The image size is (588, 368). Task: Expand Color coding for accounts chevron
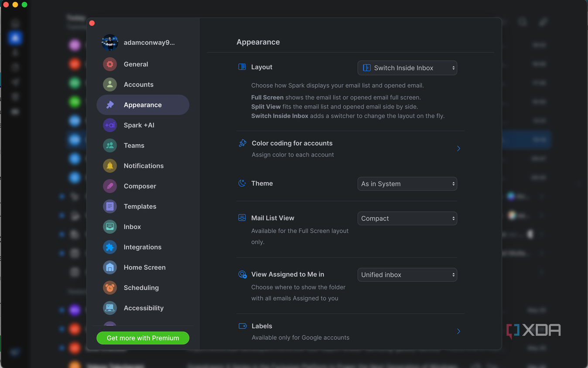(458, 149)
